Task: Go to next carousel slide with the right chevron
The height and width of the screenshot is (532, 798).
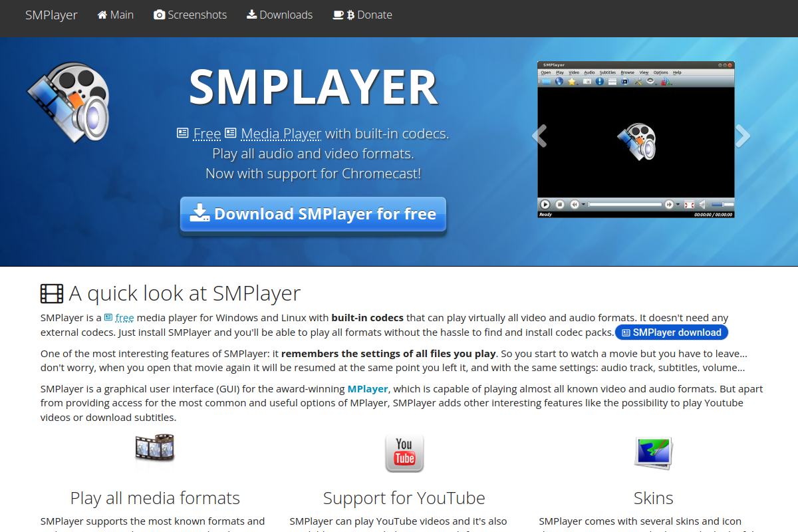Action: [742, 136]
